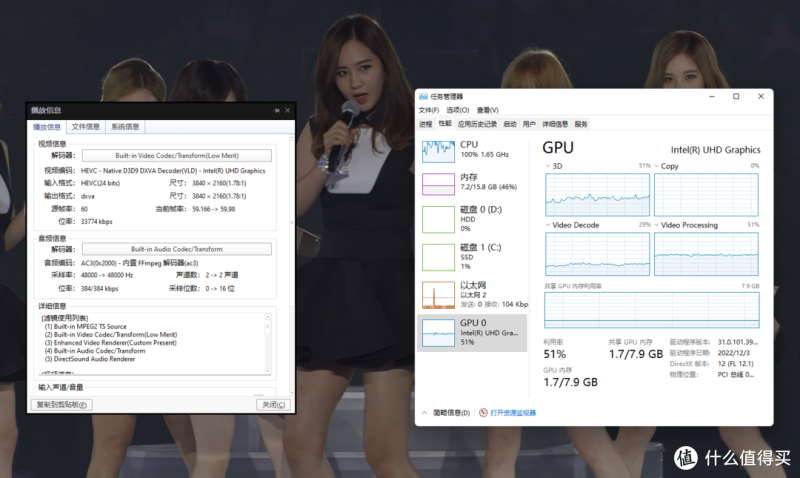Select the CPU performance graph thumbnail
Image resolution: width=800 pixels, height=478 pixels.
click(438, 151)
